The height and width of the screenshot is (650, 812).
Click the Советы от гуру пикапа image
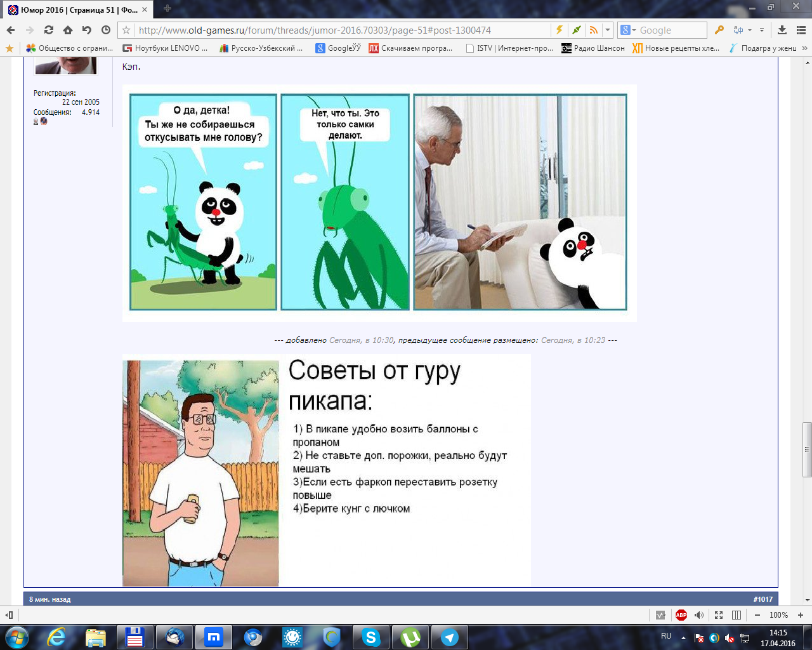click(327, 470)
